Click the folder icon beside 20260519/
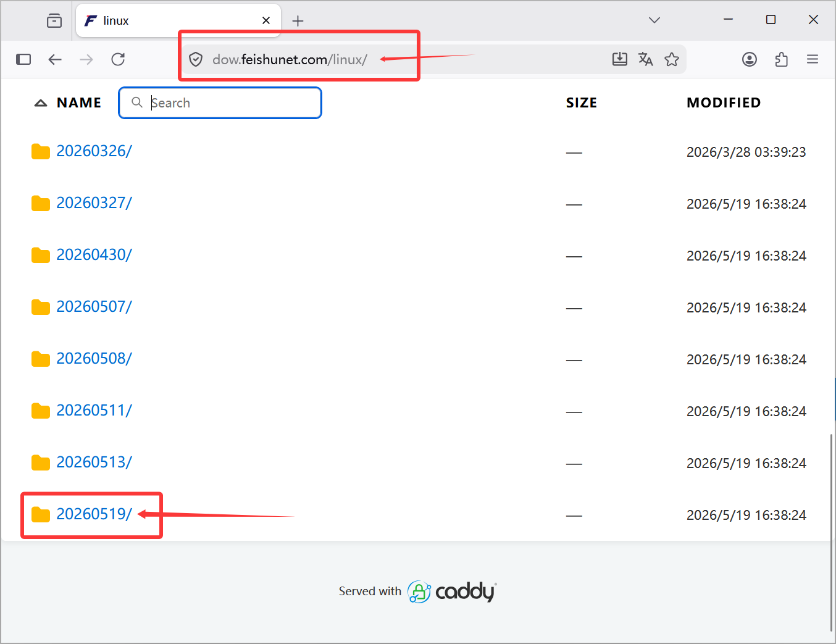This screenshot has width=836, height=644. (x=41, y=514)
